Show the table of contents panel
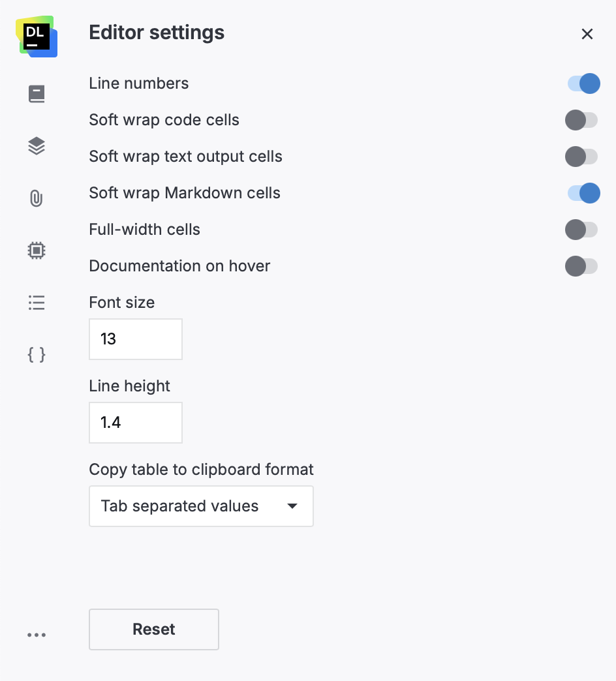 (x=36, y=302)
